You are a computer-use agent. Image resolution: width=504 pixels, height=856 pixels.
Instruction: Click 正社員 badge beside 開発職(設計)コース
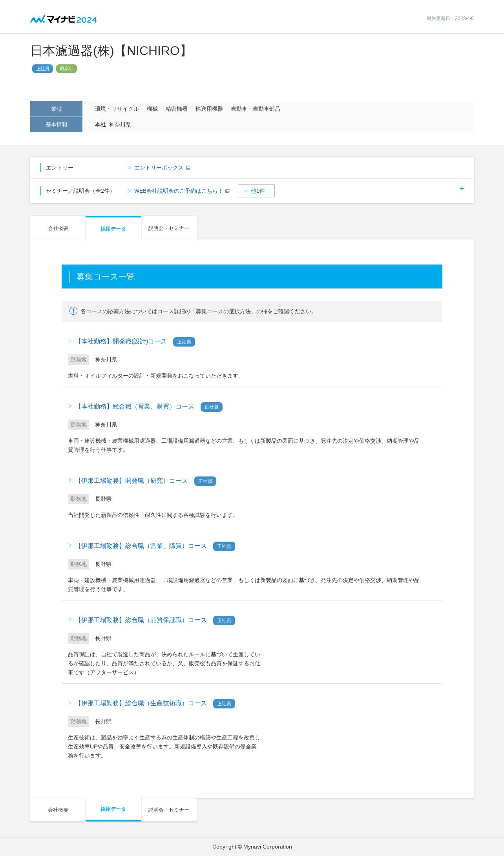click(184, 342)
